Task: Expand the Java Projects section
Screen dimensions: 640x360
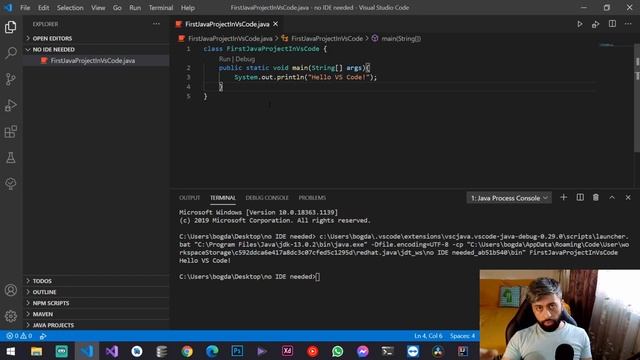Action: [x=96, y=325]
